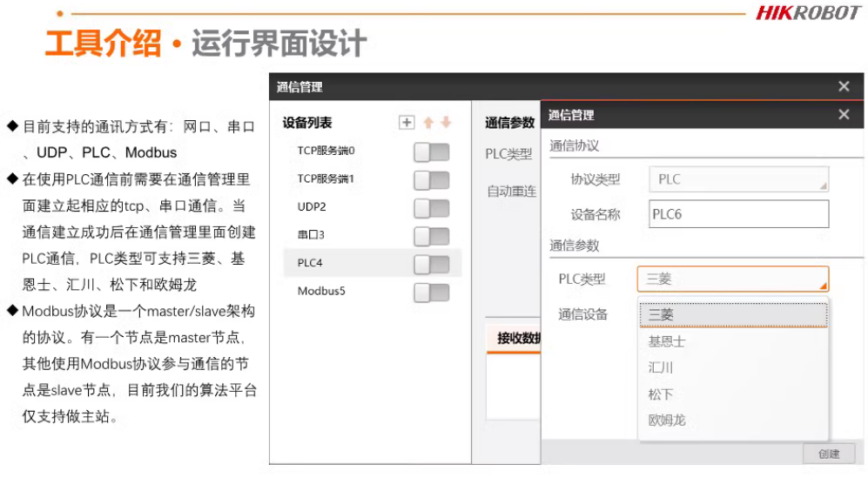Pick 欧姆龙 from the dropdown options
Viewport: 868px width, 478px height.
(x=667, y=420)
